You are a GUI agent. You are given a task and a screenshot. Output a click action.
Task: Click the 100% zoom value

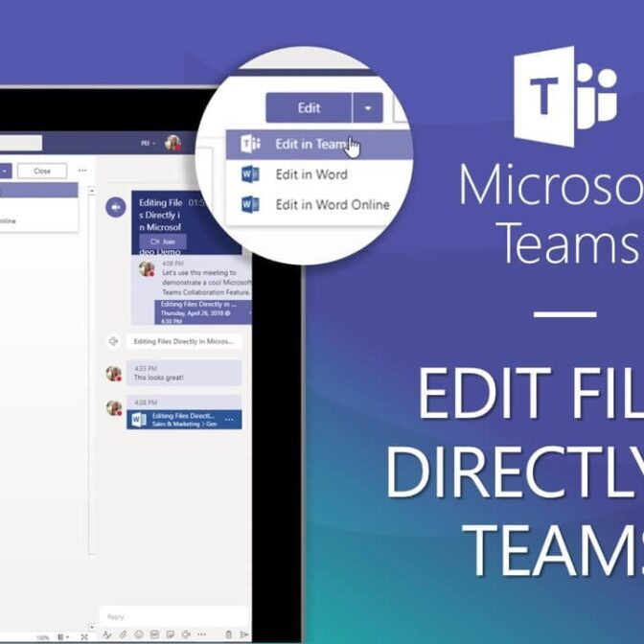[43, 638]
